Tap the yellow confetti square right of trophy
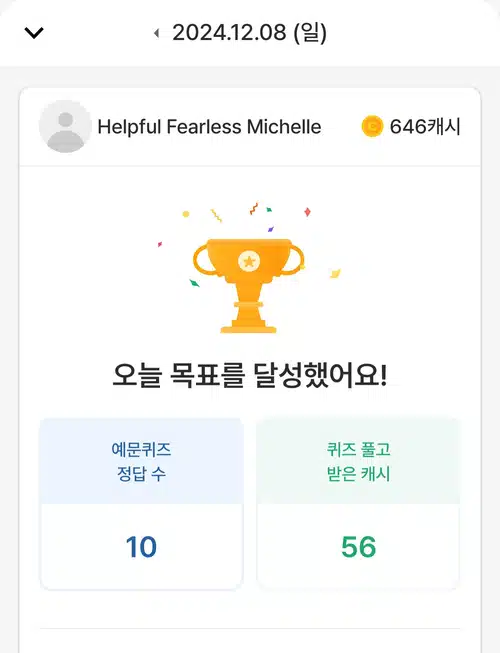This screenshot has height=653, width=500. pos(335,273)
